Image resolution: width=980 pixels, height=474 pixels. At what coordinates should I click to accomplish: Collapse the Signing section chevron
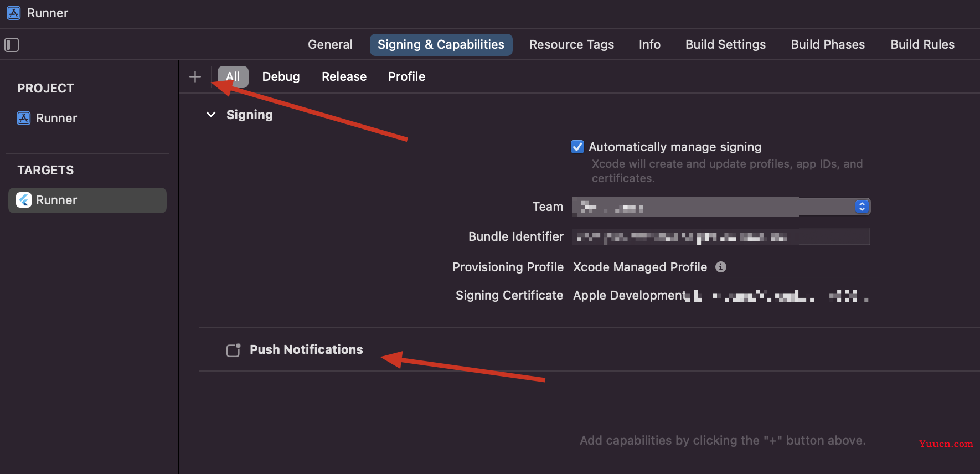click(211, 115)
